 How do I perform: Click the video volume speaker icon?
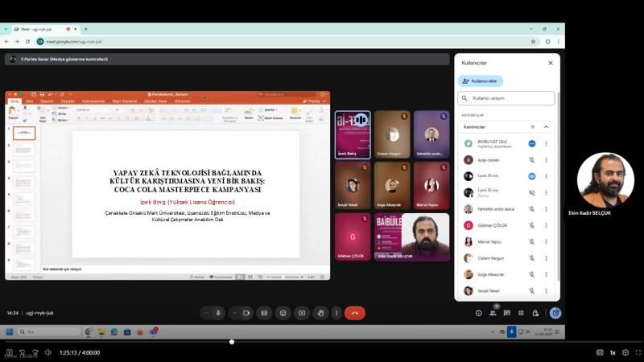click(48, 352)
